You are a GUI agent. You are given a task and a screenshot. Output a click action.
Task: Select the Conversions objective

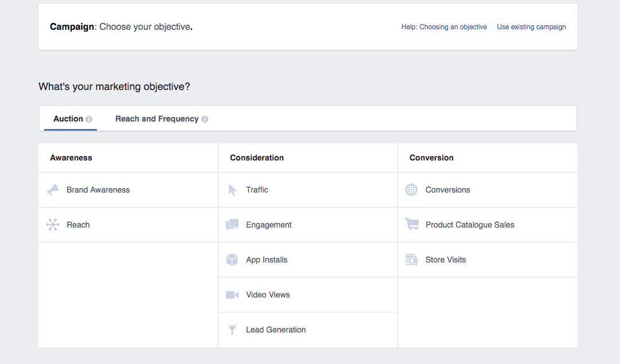488,190
